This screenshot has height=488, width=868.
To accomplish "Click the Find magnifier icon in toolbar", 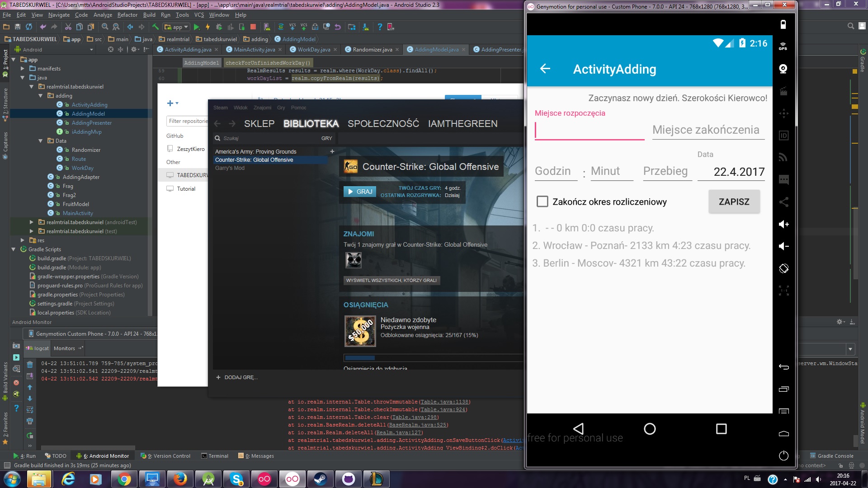I will pos(105,27).
